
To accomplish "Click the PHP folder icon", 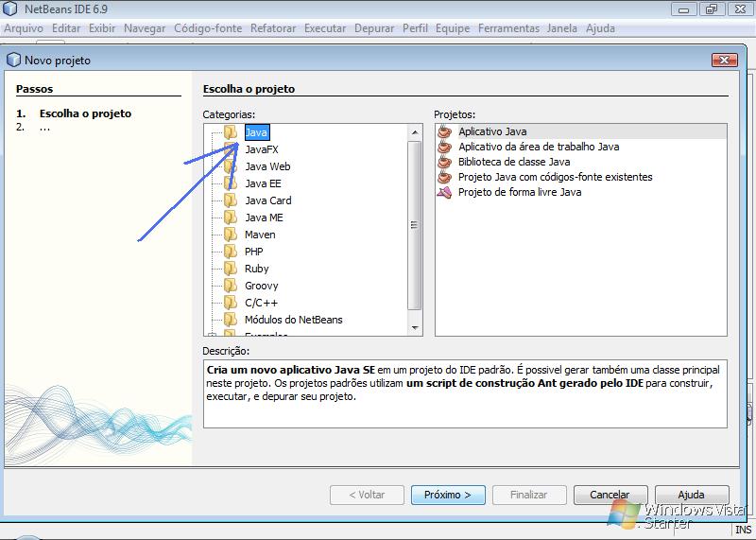I will (x=231, y=251).
